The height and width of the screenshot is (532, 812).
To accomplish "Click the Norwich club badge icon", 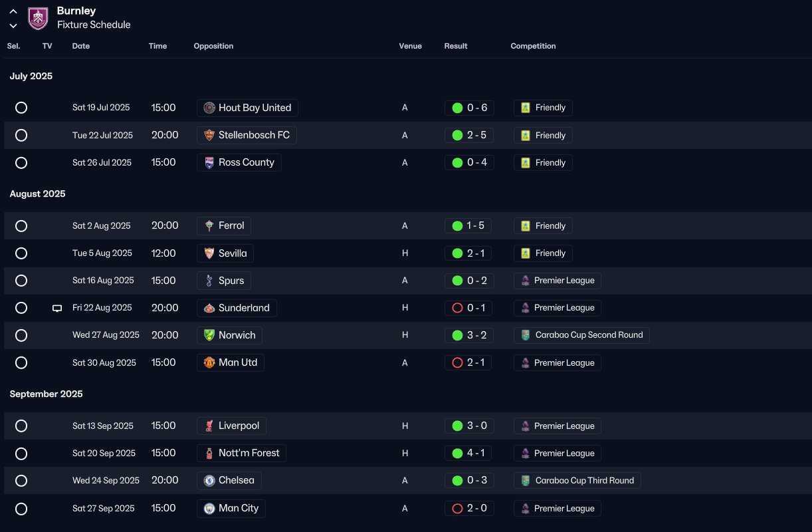I will (x=209, y=335).
